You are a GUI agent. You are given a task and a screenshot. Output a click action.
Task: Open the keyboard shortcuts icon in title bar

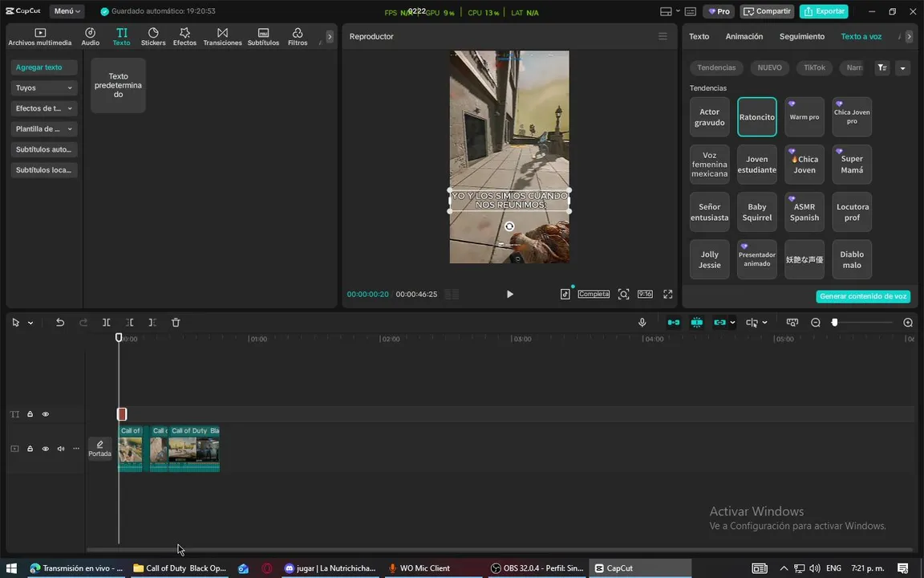691,11
